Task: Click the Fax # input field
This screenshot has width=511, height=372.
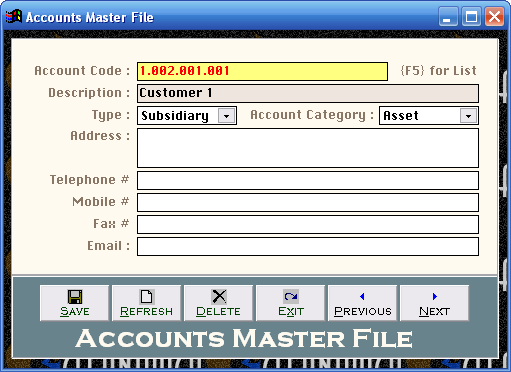Action: click(308, 224)
